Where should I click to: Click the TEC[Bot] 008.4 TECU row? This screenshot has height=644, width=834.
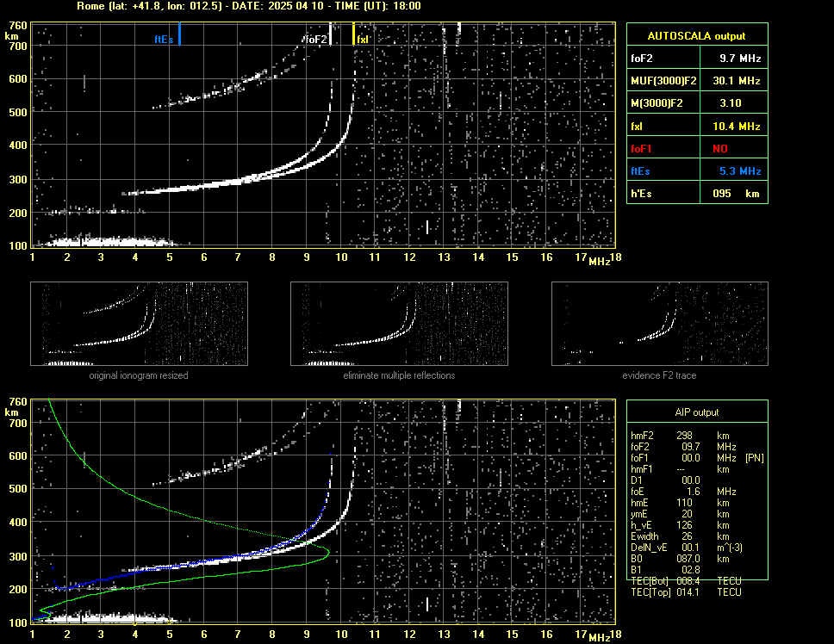click(x=686, y=581)
